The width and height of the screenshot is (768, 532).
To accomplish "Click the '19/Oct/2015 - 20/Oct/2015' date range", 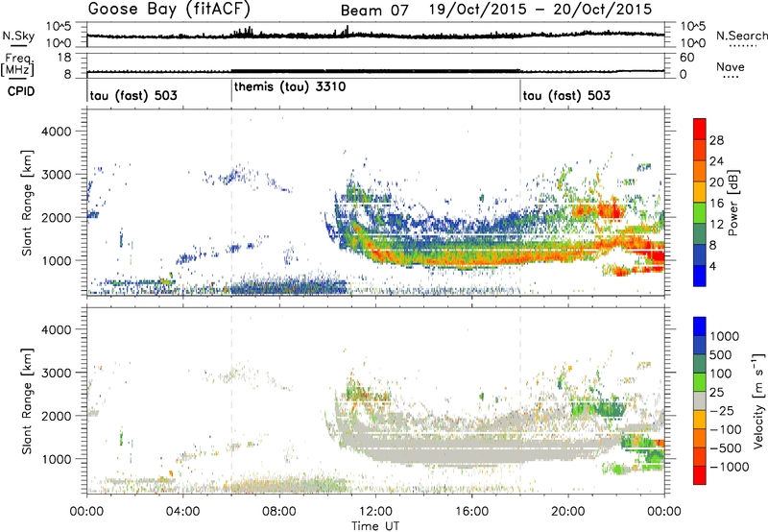I will [540, 10].
